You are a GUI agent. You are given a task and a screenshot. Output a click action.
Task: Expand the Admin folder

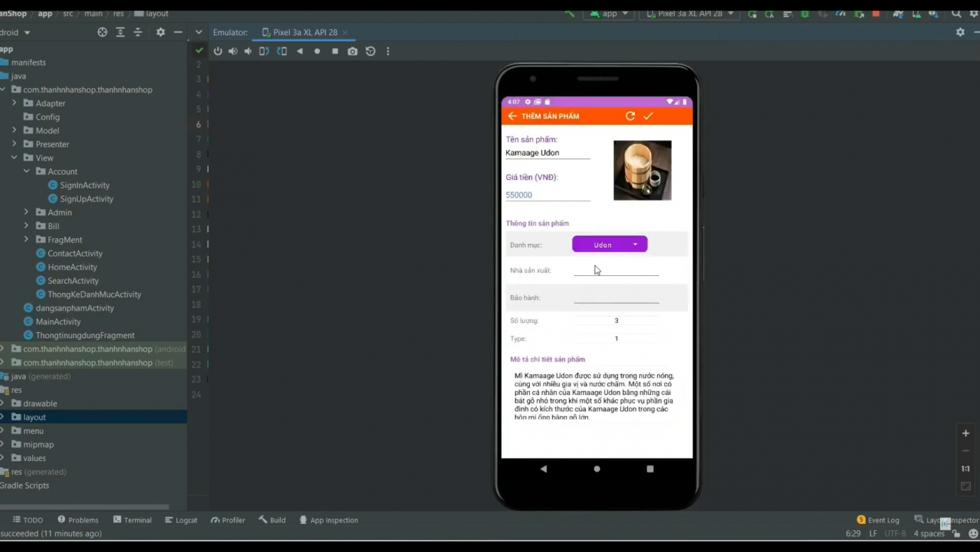tap(27, 212)
